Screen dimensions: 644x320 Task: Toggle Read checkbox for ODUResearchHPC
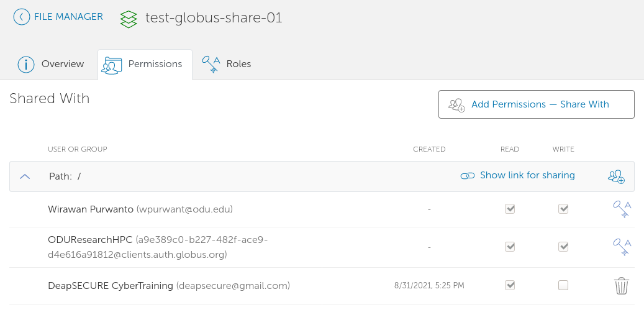click(510, 247)
